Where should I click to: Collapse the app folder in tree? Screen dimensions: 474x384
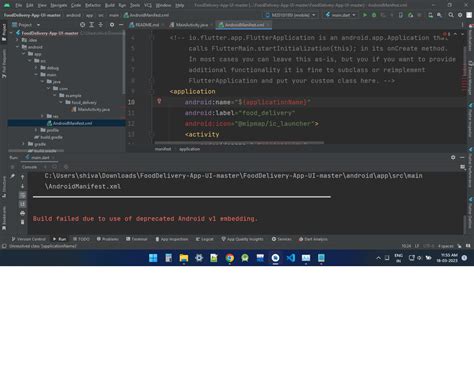(24, 54)
